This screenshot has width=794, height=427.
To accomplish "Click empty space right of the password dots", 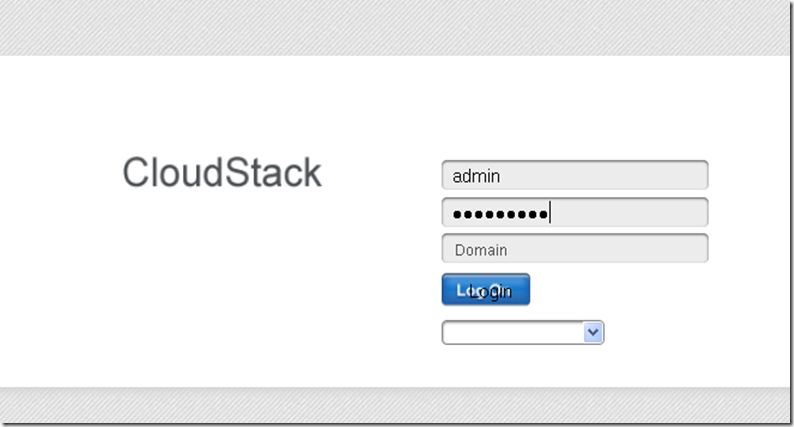I will pyautogui.click(x=630, y=213).
